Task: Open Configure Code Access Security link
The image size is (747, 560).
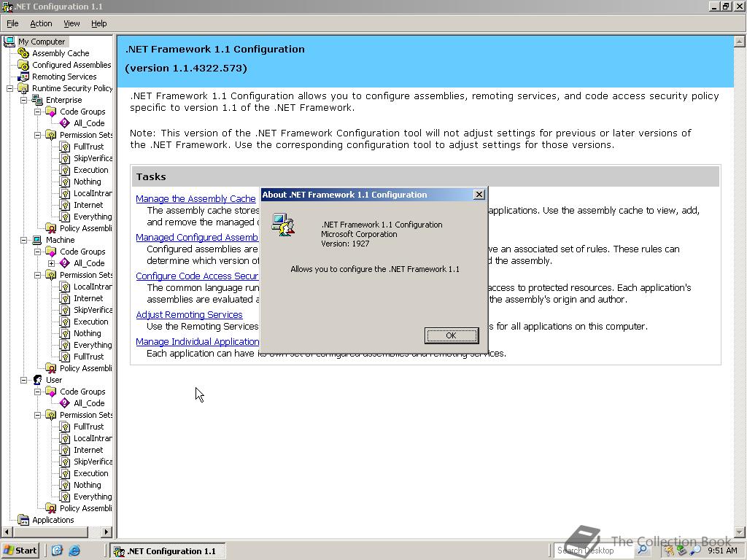Action: point(197,276)
